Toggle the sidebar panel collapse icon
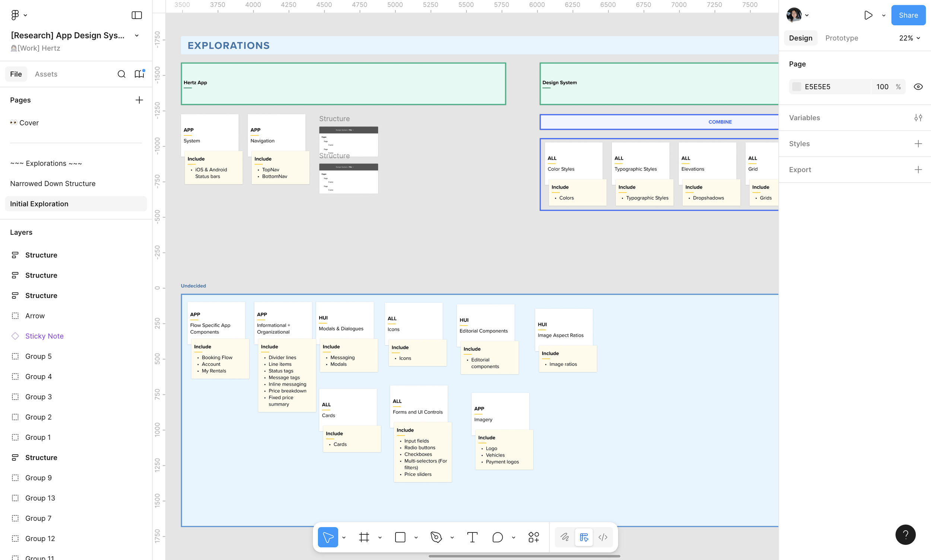This screenshot has width=931, height=560. coord(136,15)
